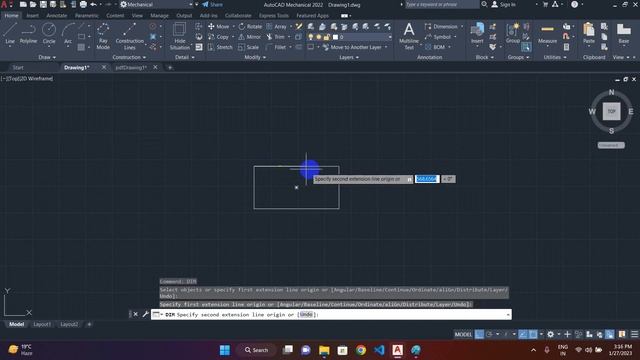The image size is (640, 360).
Task: Select the Mirror tool
Action: click(249, 37)
